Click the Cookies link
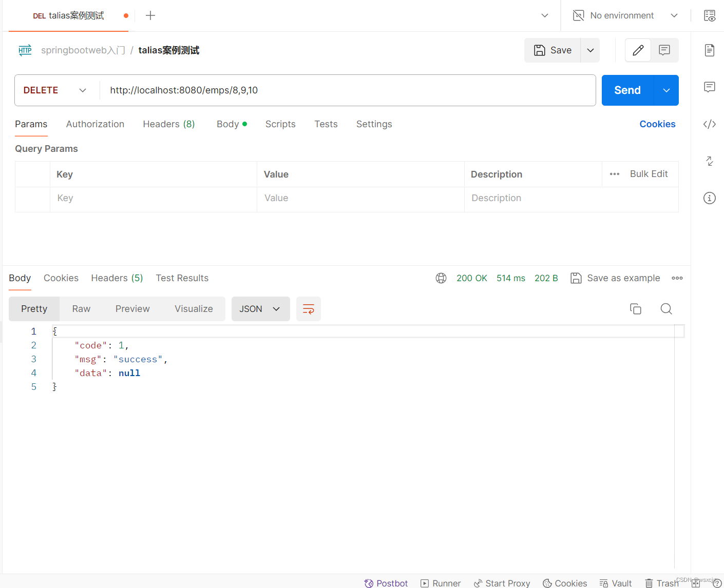 [657, 124]
